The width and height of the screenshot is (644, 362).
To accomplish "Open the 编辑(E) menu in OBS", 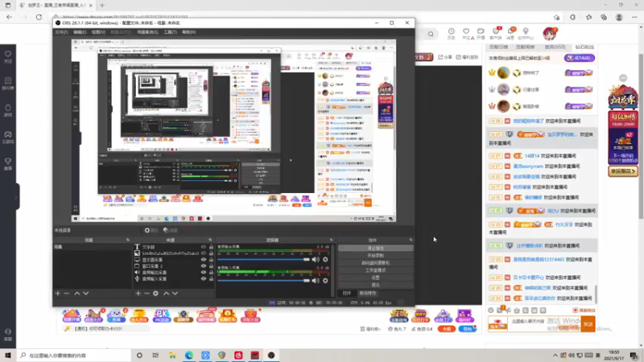I will click(x=80, y=32).
